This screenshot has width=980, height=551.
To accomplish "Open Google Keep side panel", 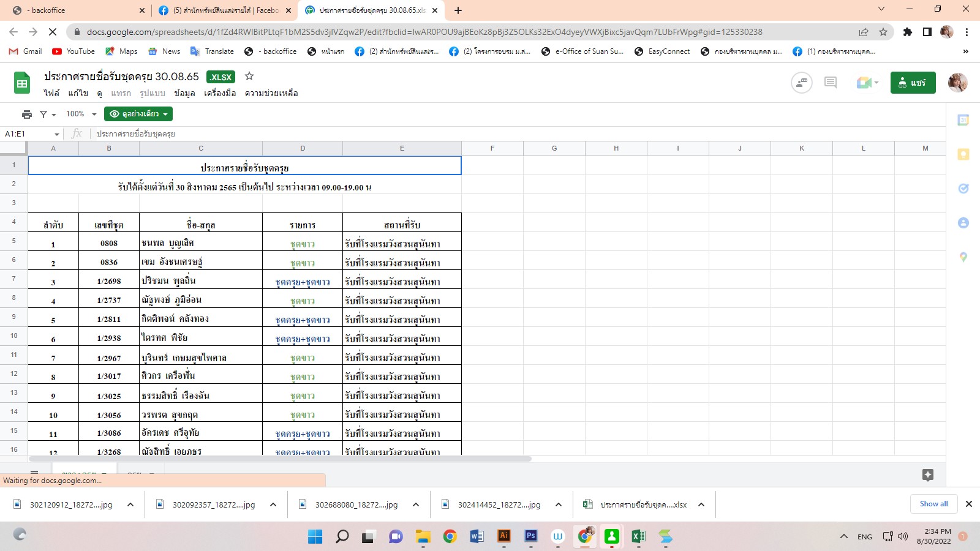I will [963, 154].
